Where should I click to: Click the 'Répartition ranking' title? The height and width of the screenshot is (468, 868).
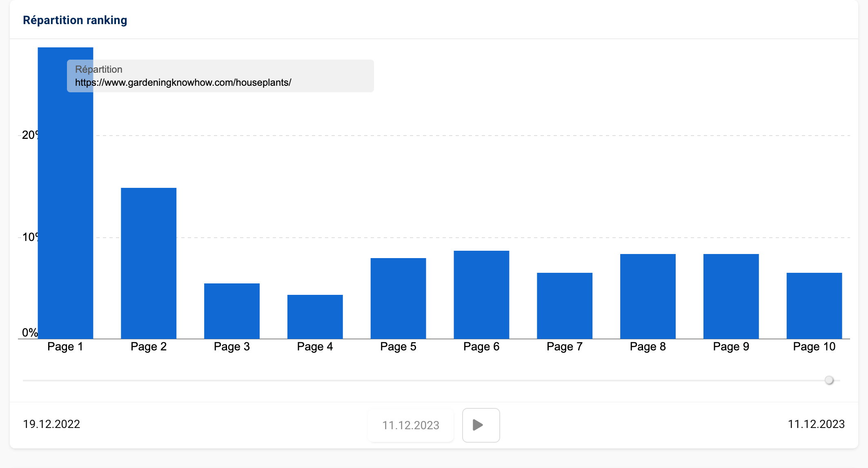75,20
